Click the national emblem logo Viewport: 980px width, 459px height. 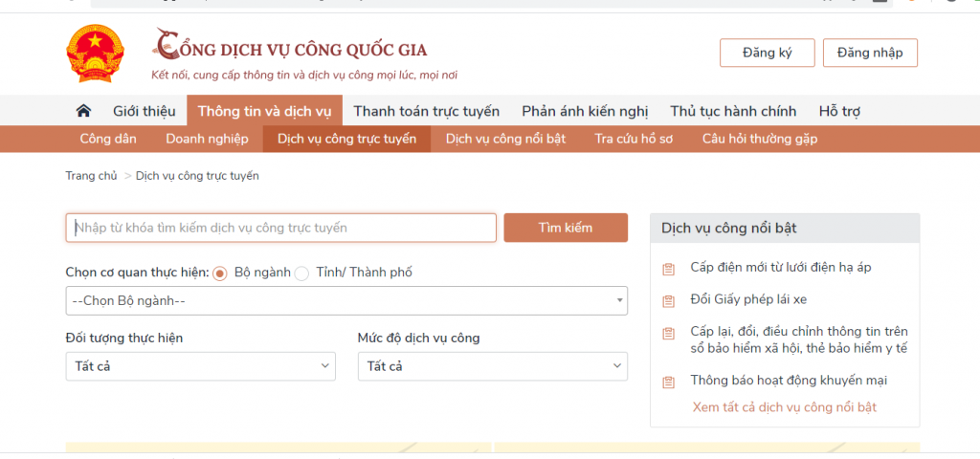pos(94,53)
